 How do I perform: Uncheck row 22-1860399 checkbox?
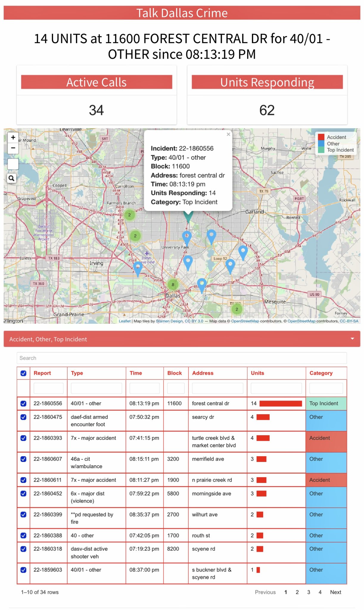click(x=24, y=515)
